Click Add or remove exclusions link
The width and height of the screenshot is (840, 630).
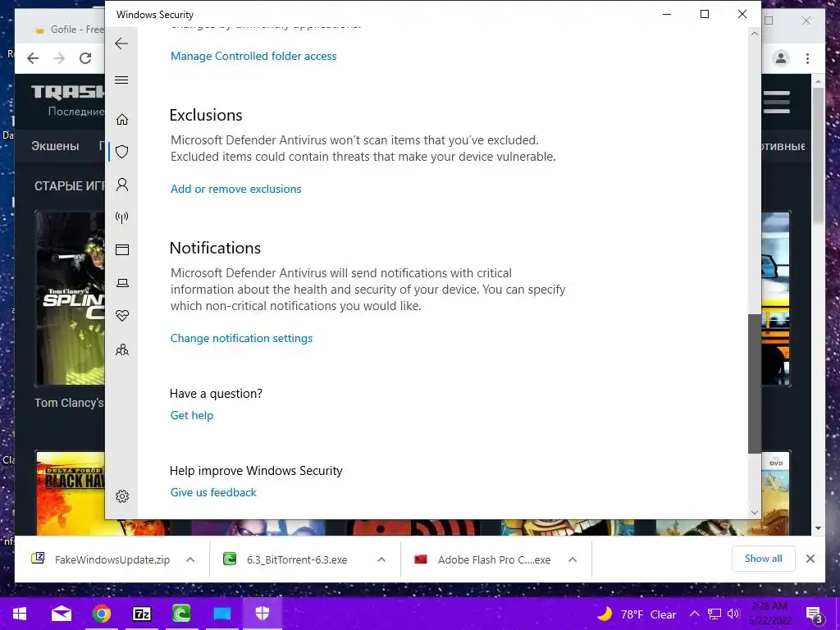coord(235,189)
